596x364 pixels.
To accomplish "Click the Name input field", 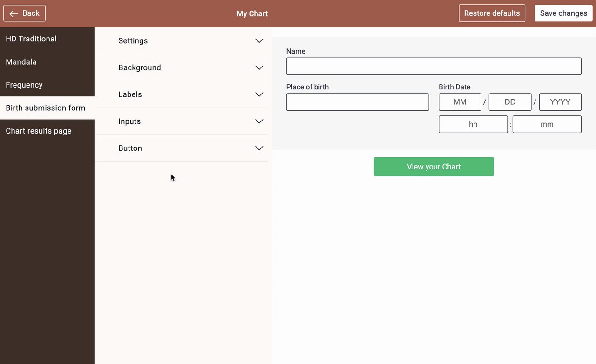I will pyautogui.click(x=433, y=66).
